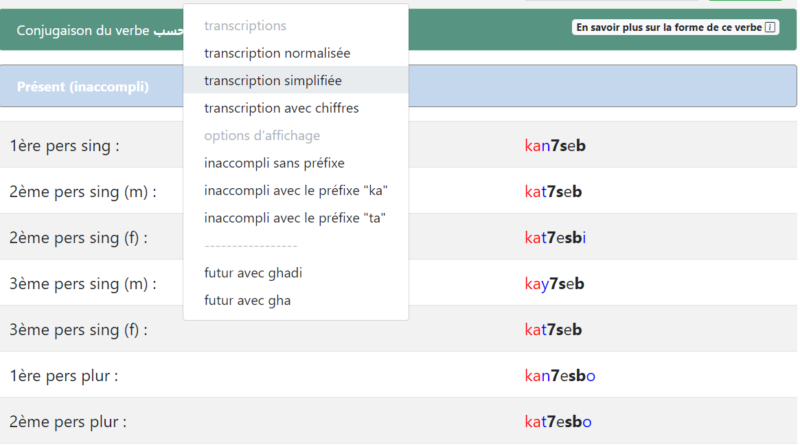Screen dimensions: 800x445
Task: Click the '2ème pers sing (f)' row label
Action: click(x=79, y=238)
